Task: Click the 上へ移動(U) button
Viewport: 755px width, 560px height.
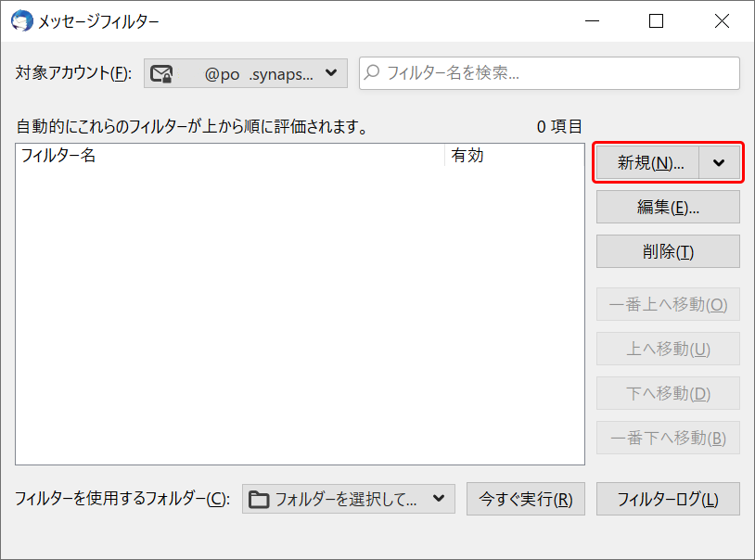Action: tap(669, 349)
